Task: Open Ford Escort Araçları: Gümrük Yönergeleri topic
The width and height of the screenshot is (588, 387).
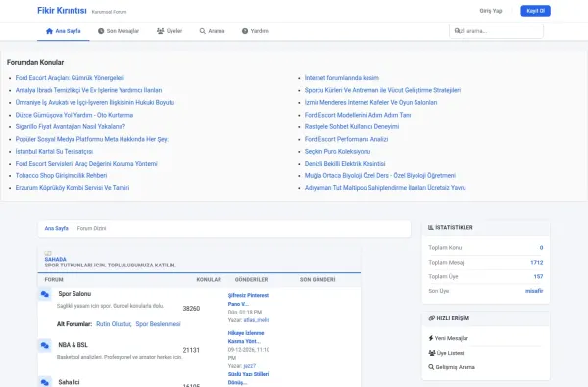Action: 70,78
